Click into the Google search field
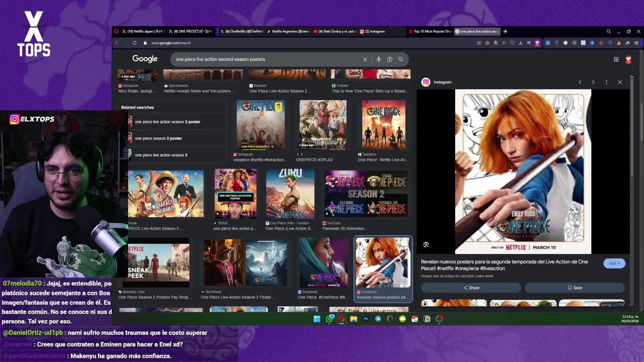The image size is (644, 362). point(267,59)
